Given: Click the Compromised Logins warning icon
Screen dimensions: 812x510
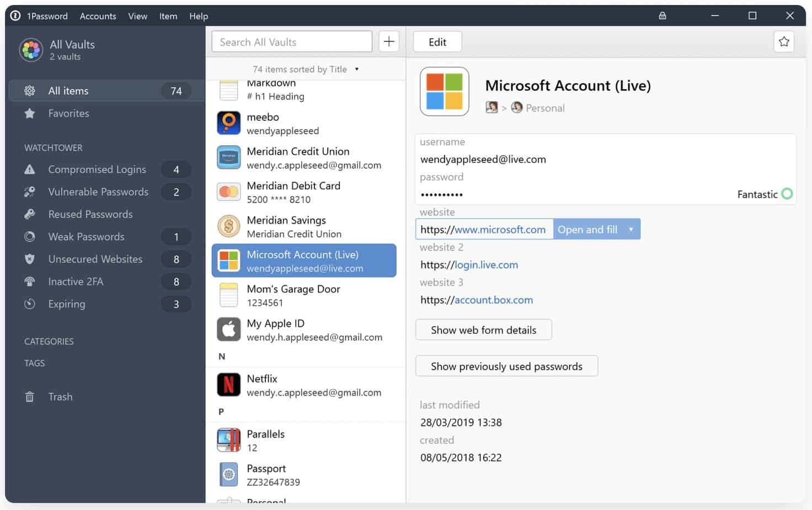Looking at the screenshot, I should pos(30,169).
